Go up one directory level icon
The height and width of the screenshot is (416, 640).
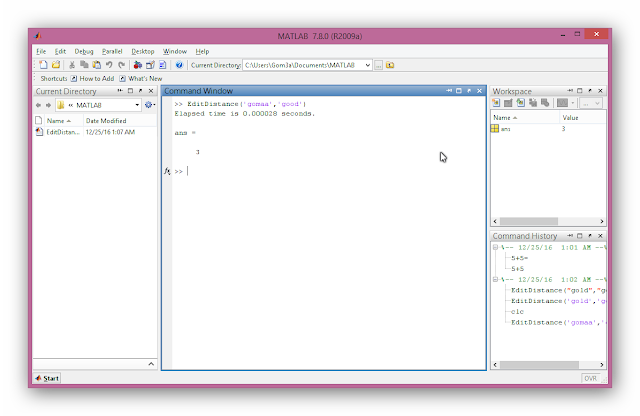point(390,65)
